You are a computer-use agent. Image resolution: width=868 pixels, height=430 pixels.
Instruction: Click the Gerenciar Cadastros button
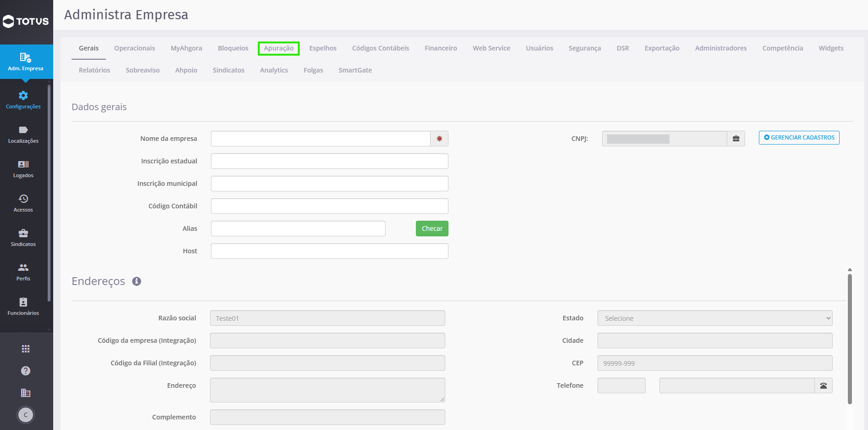click(x=799, y=138)
